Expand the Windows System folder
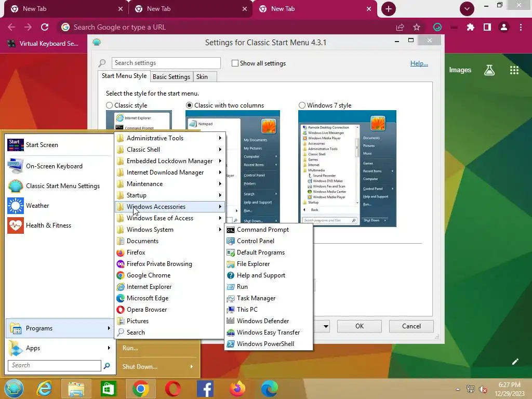The image size is (532, 399). 170,230
